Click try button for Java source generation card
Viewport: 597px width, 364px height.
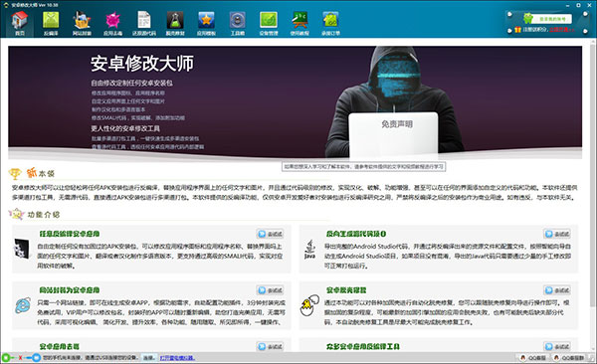pyautogui.click(x=557, y=234)
